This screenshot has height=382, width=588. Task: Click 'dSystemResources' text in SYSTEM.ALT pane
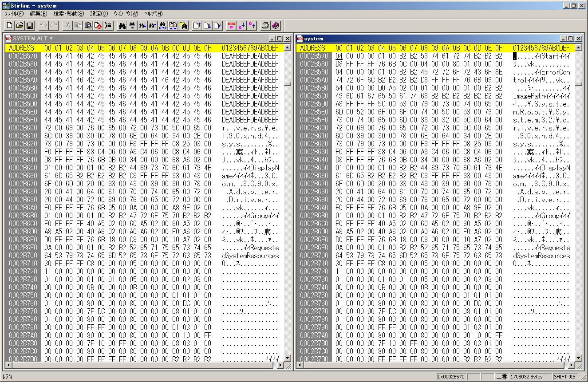(x=250, y=256)
